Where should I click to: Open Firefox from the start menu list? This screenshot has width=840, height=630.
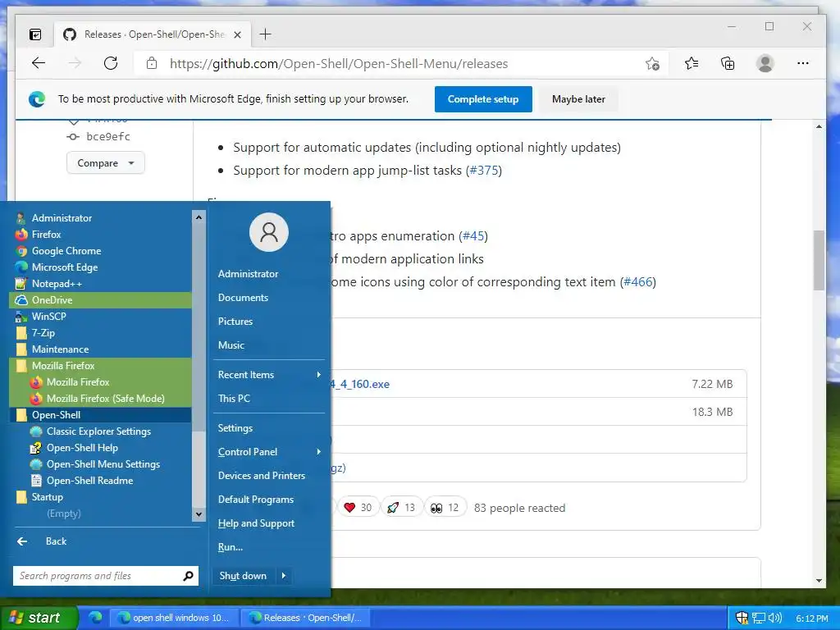coord(100,234)
